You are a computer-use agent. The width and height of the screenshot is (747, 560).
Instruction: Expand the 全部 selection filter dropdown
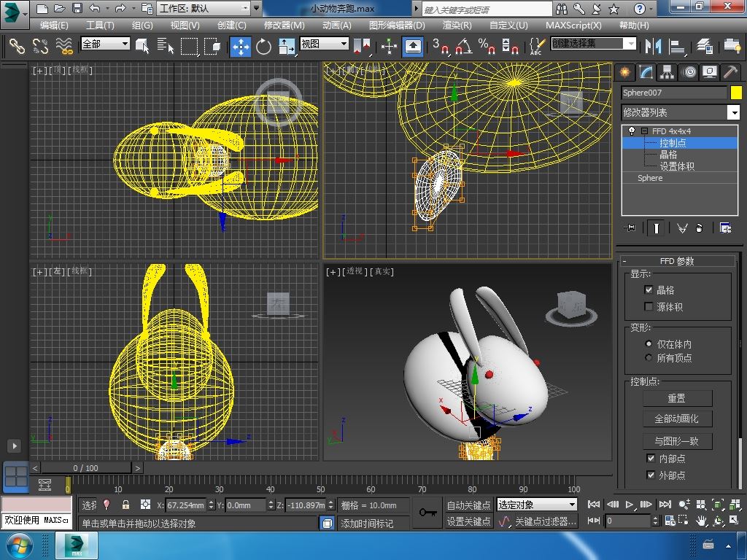coord(125,44)
